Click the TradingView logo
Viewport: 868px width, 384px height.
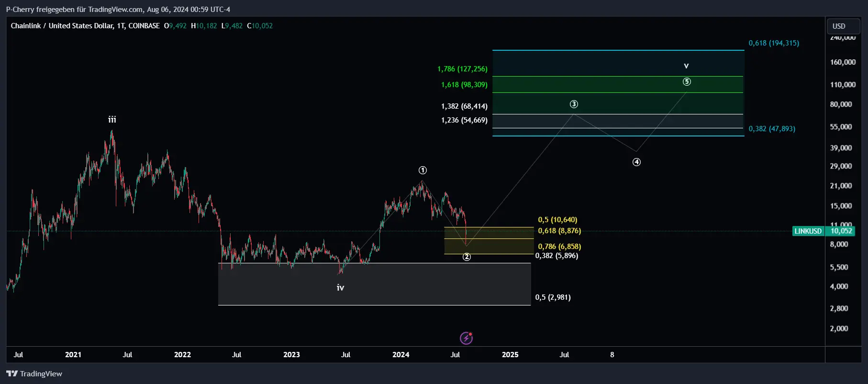[34, 373]
